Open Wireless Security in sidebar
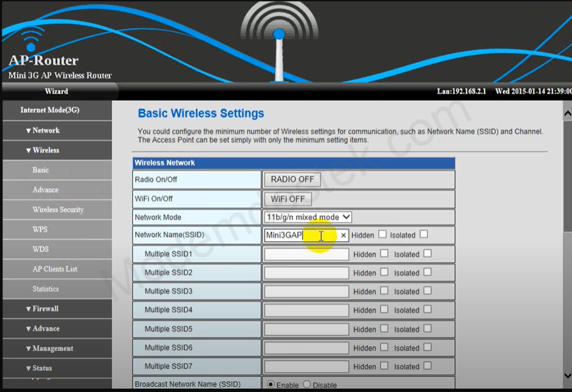Viewport: 572px width, 392px height. click(x=58, y=210)
